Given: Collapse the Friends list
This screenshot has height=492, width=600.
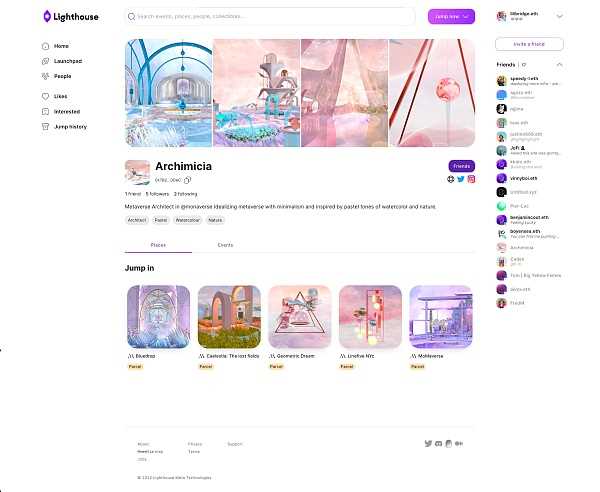Looking at the screenshot, I should [559, 65].
